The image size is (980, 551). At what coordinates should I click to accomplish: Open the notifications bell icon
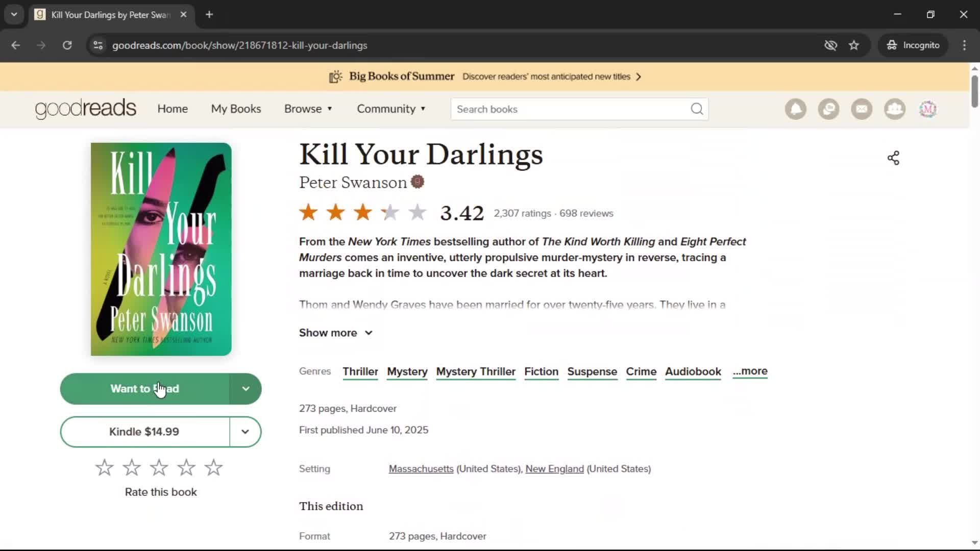click(x=795, y=109)
